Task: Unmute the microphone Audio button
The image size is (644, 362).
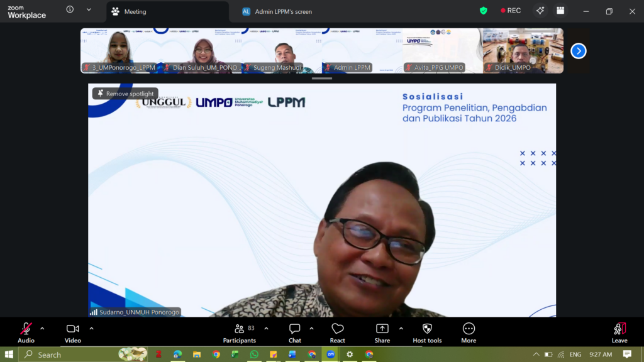Action: pyautogui.click(x=26, y=332)
